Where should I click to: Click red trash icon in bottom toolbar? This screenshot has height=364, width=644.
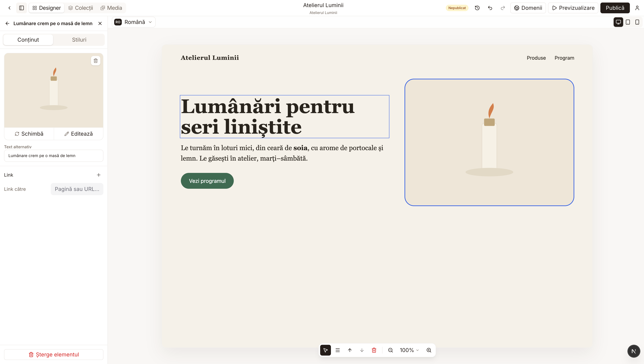click(374, 350)
